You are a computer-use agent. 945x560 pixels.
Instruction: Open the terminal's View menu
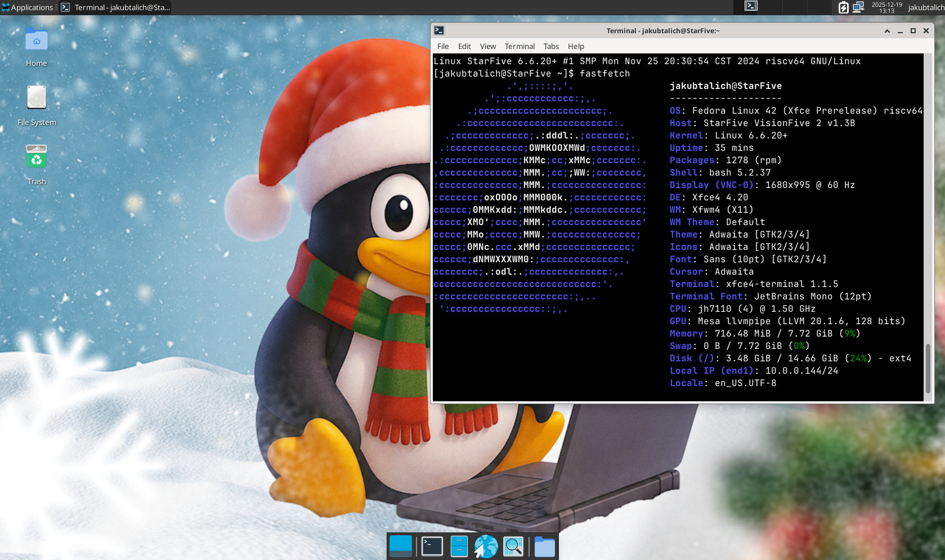[x=487, y=46]
